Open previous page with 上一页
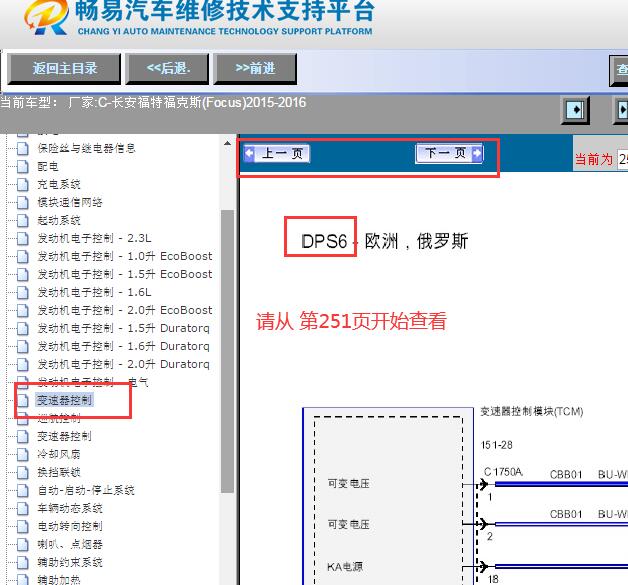This screenshot has height=585, width=628. 276,153
